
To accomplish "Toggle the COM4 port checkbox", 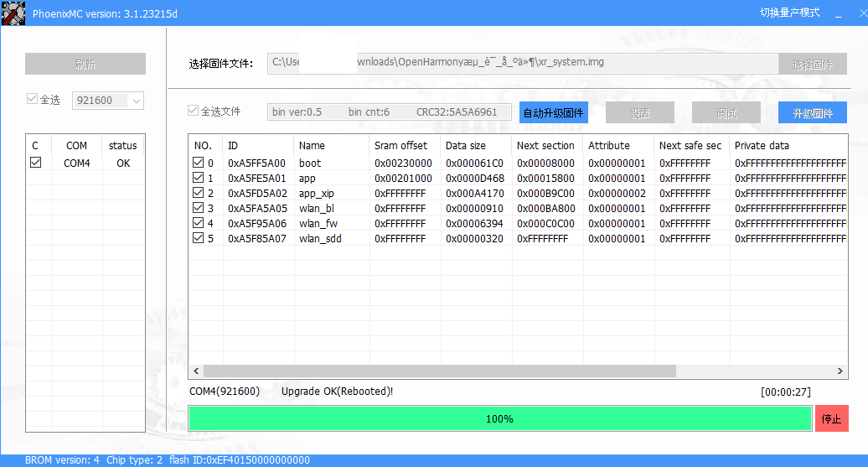I will tap(36, 163).
